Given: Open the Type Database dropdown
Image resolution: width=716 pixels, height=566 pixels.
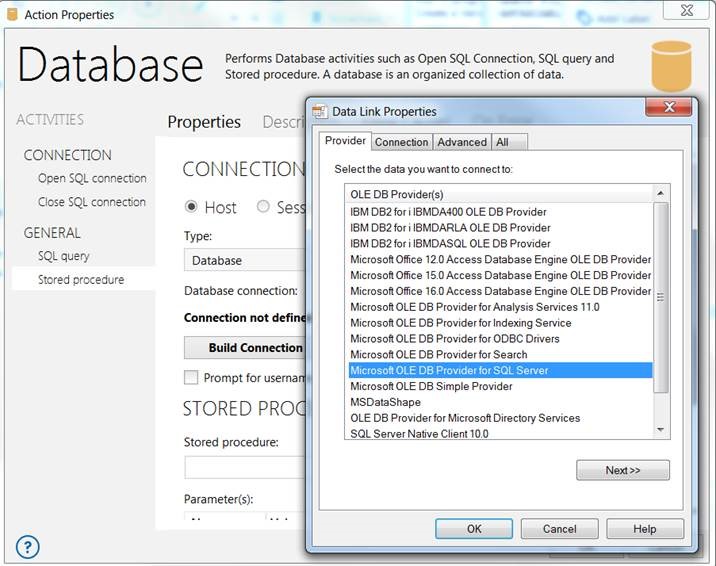Looking at the screenshot, I should pos(245,260).
